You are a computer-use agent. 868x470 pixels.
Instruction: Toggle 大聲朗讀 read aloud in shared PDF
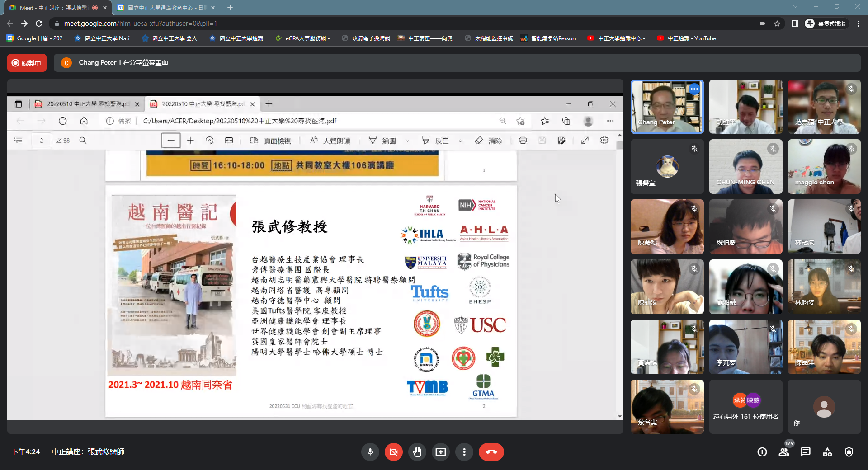pos(330,141)
